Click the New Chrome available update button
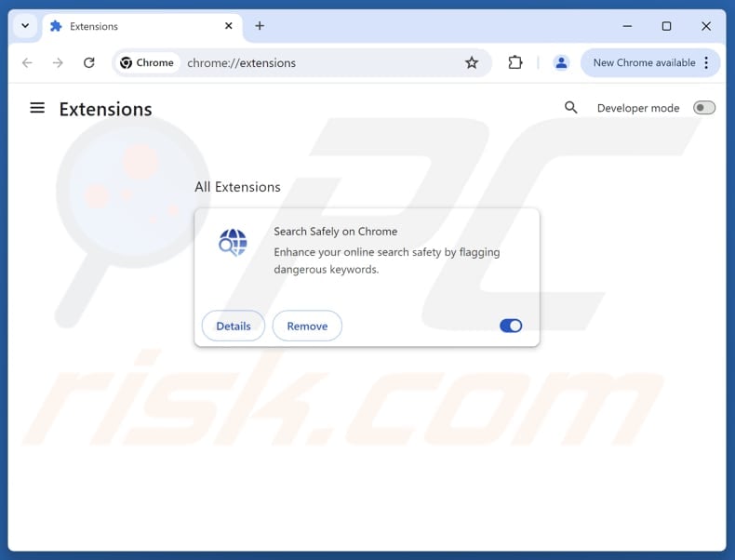This screenshot has height=560, width=735. tap(644, 63)
